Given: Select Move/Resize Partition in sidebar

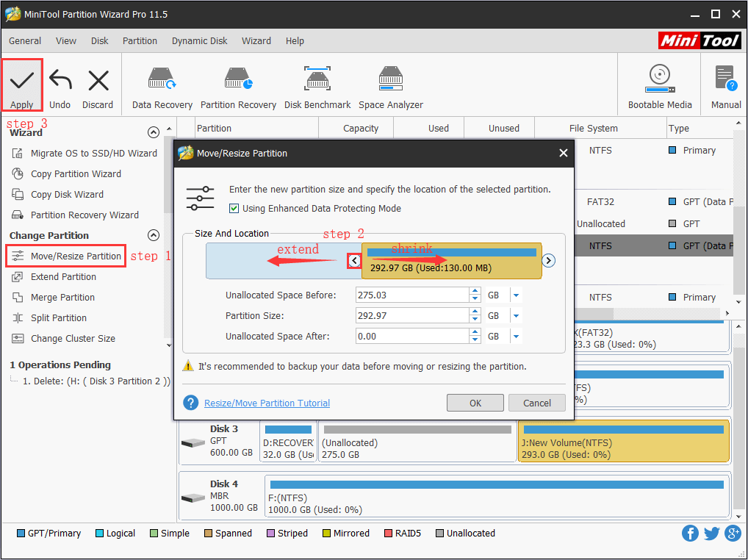Looking at the screenshot, I should [66, 256].
